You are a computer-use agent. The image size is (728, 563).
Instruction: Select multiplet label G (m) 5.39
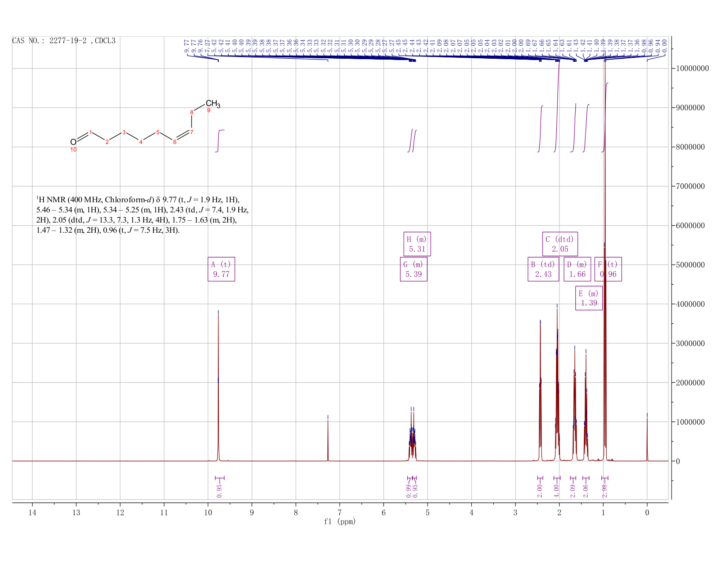coord(413,269)
